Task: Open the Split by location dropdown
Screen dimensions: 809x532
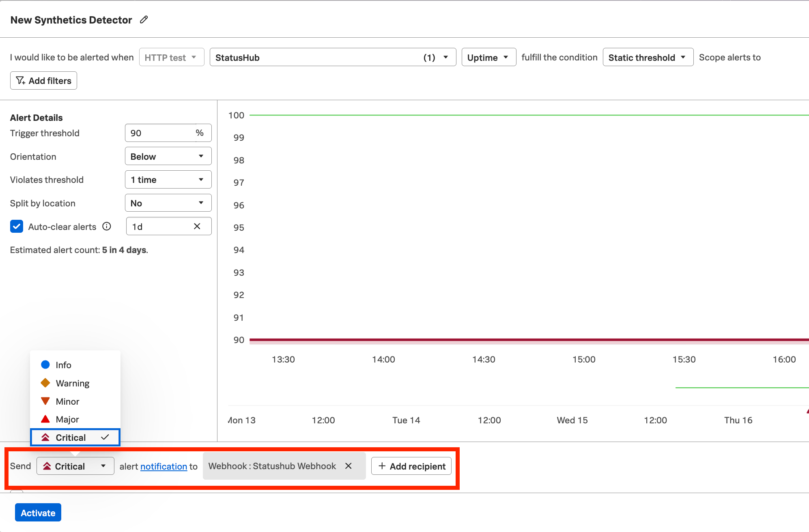Action: (168, 203)
